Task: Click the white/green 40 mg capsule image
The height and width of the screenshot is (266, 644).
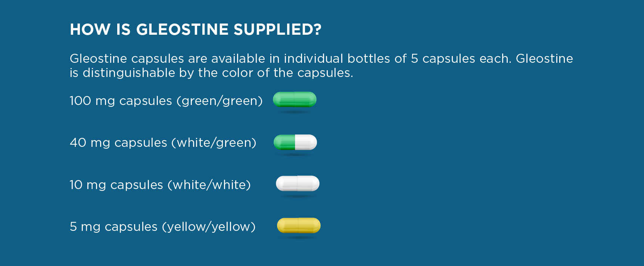Action: click(295, 142)
